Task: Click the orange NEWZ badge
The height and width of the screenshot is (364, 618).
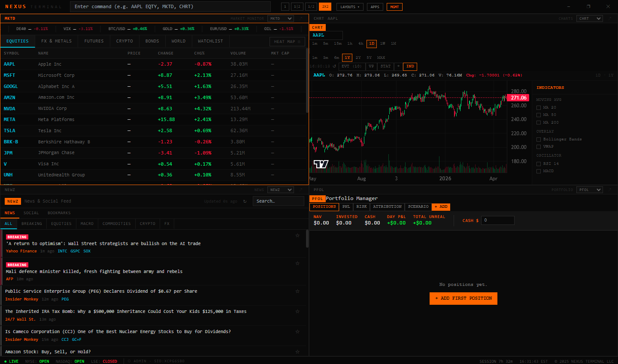Action: coord(13,201)
